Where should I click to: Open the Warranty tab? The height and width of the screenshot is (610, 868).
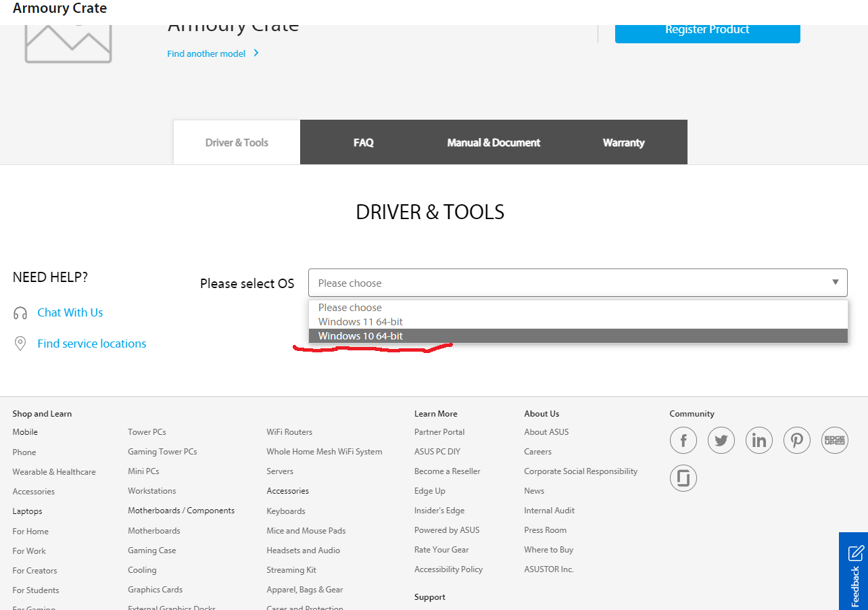(x=623, y=142)
